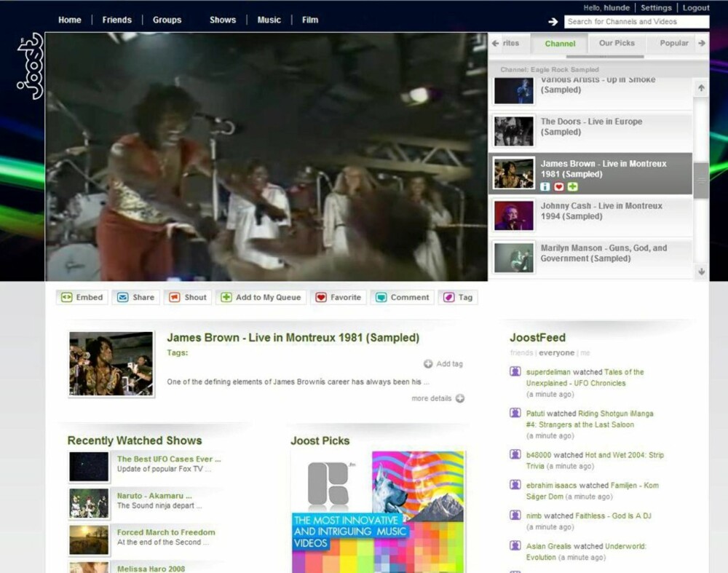The height and width of the screenshot is (573, 728).
Task: Open Naruto - Akamaru show
Action: (154, 496)
